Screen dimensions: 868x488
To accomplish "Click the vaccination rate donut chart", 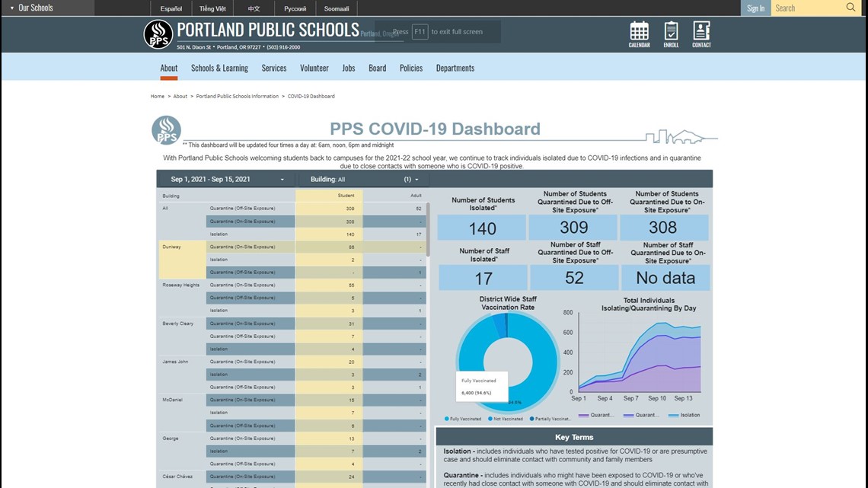I will pyautogui.click(x=508, y=362).
